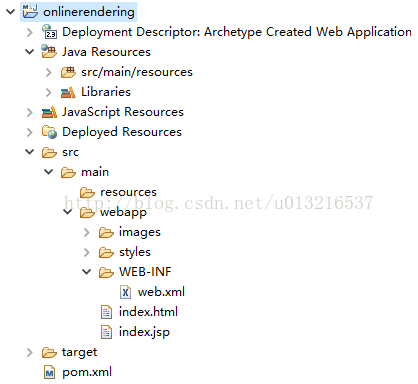Click the styles folder icon

(106, 252)
